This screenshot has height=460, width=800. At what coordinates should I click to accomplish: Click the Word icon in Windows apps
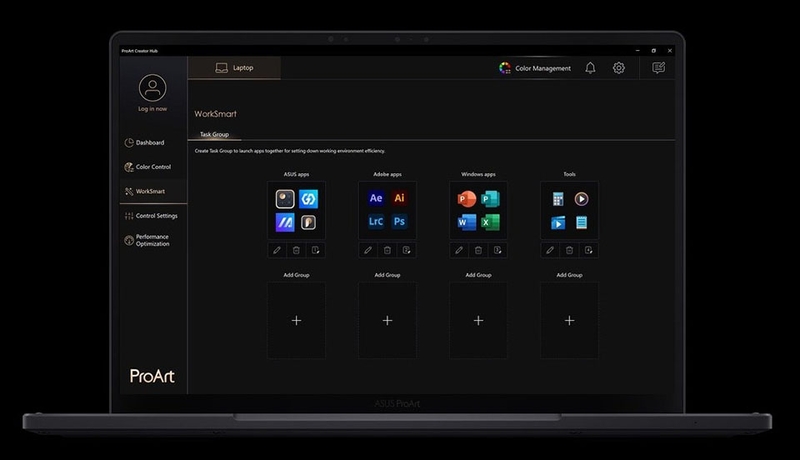[x=467, y=222]
